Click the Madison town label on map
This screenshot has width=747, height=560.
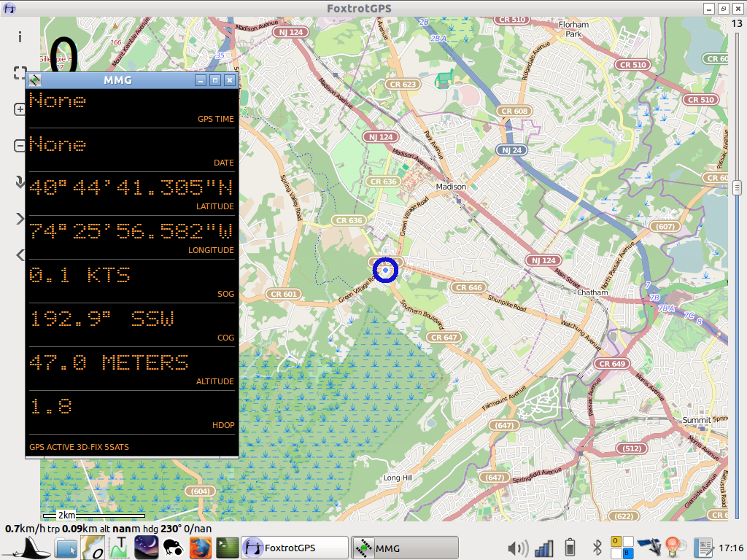click(x=451, y=187)
